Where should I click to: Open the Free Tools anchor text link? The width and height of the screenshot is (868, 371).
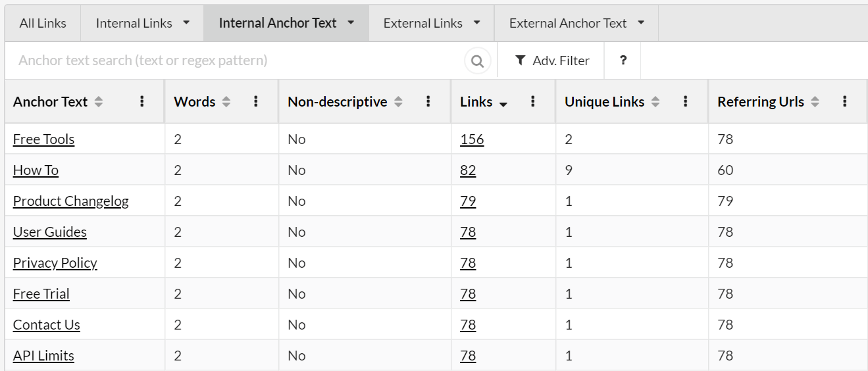tap(43, 139)
